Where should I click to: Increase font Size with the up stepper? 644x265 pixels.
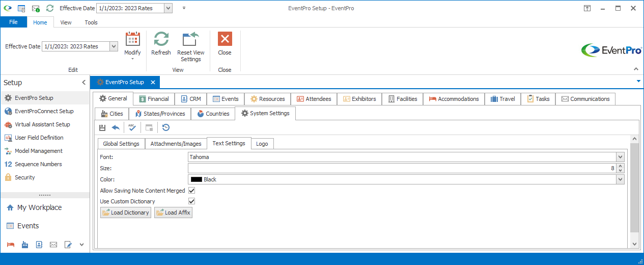pos(620,166)
